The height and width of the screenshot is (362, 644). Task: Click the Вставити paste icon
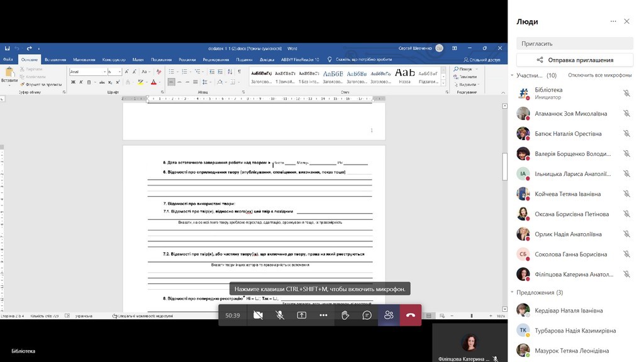click(x=9, y=73)
